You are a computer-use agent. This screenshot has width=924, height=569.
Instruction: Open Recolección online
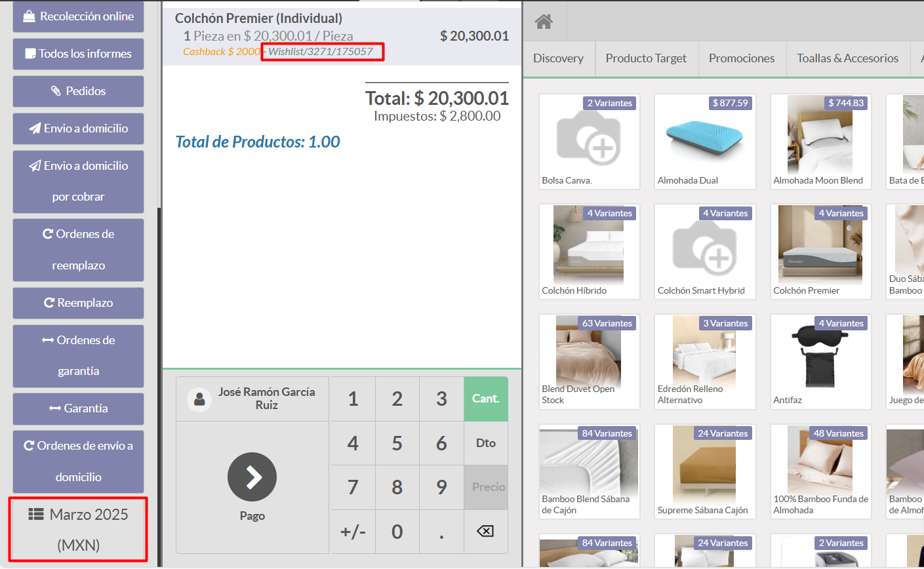(x=78, y=16)
